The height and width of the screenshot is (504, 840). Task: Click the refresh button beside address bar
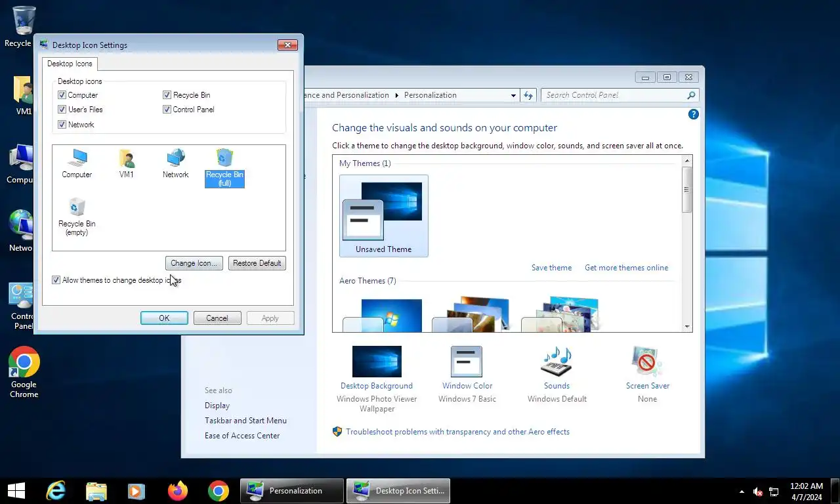pyautogui.click(x=529, y=95)
